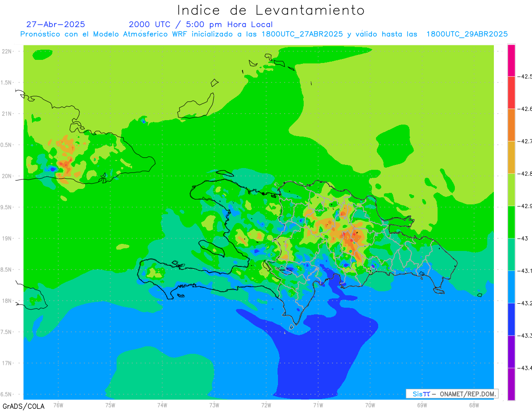The image size is (532, 411).
Task: Click the '75W' longitude label
Action: point(110,405)
